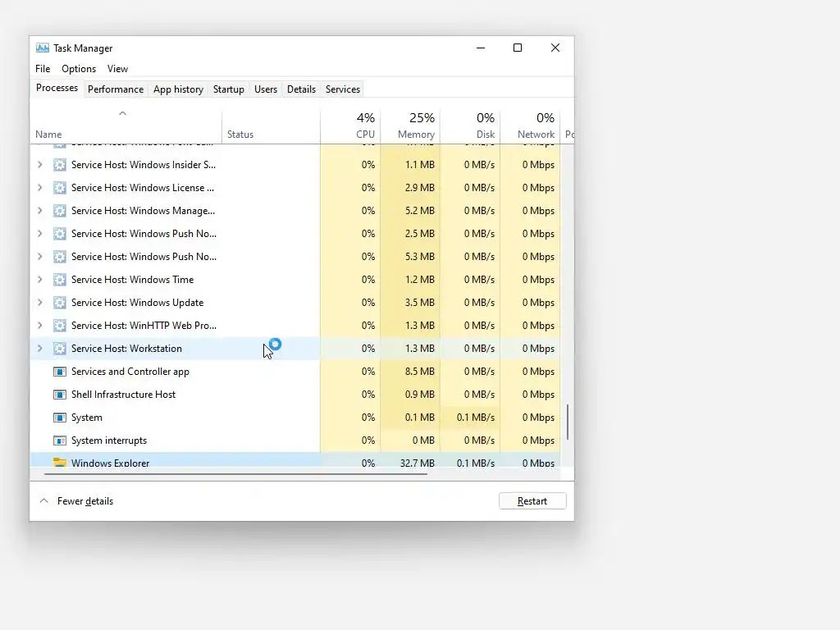Switch to the Startup tab
This screenshot has width=840, height=630.
(229, 89)
